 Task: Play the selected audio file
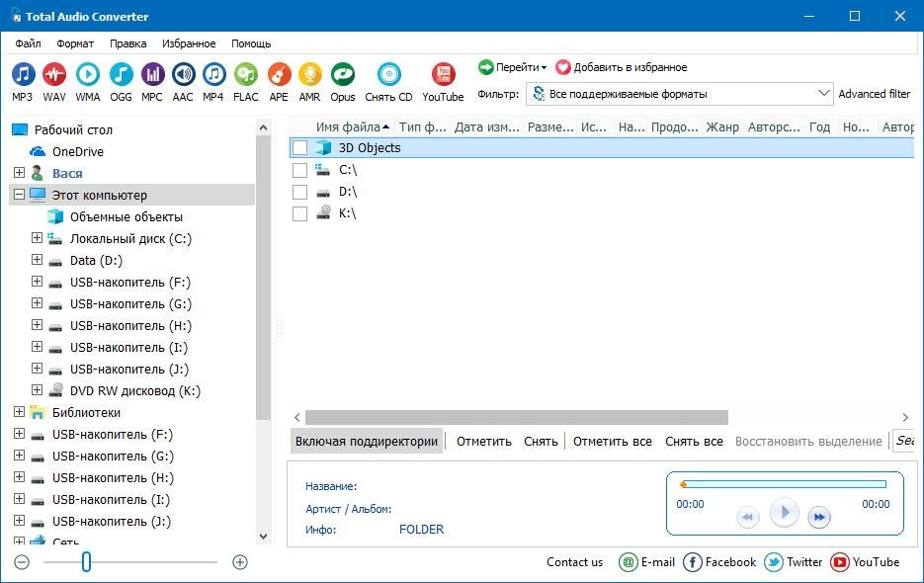coord(784,512)
